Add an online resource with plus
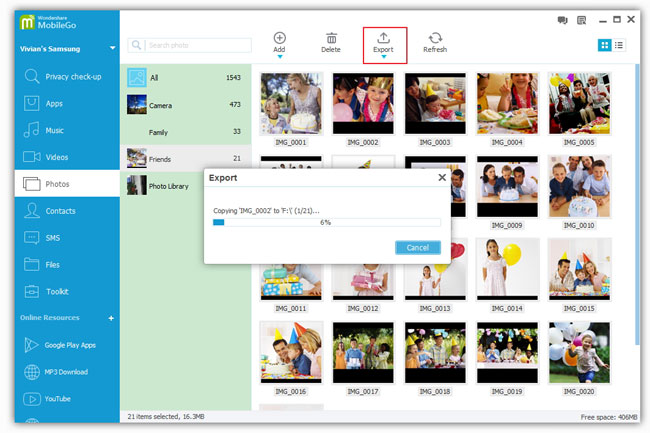 coord(111,318)
